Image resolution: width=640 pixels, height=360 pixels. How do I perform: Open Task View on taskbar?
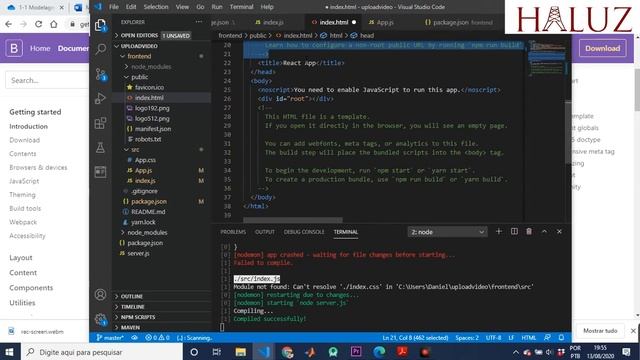point(217,352)
